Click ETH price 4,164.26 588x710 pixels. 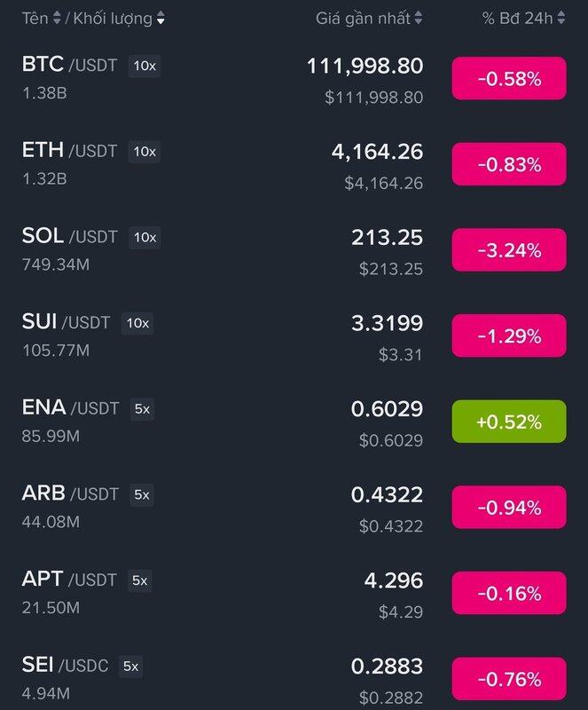[377, 152]
